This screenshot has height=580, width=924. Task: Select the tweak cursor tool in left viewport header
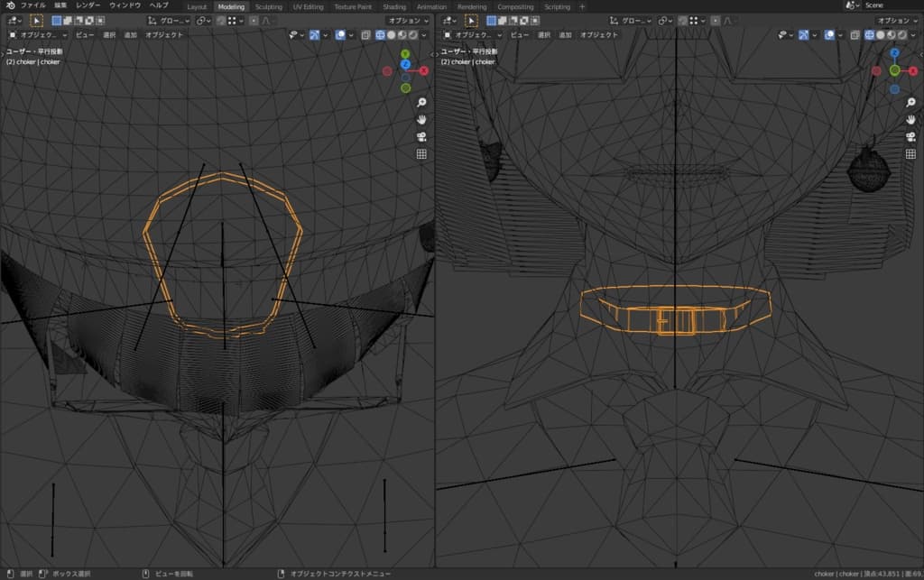coord(37,20)
